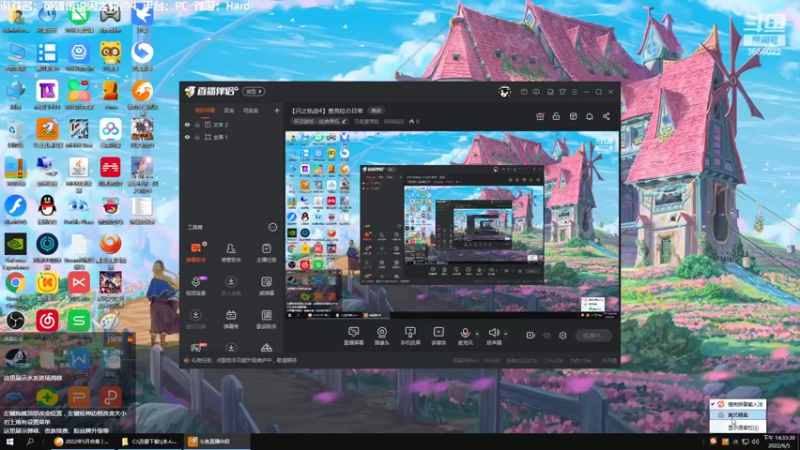
Task: Click the 扬声器 speaker icon
Action: [493, 333]
